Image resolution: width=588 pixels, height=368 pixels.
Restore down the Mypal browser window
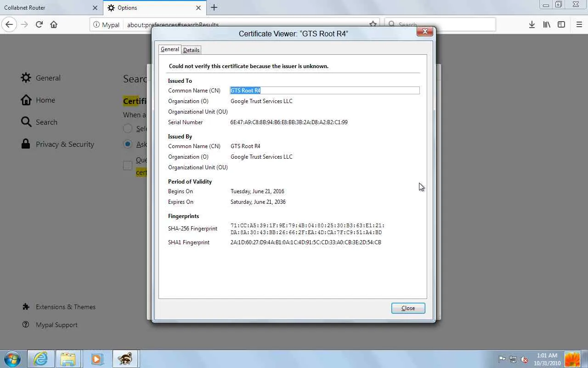coord(559,5)
